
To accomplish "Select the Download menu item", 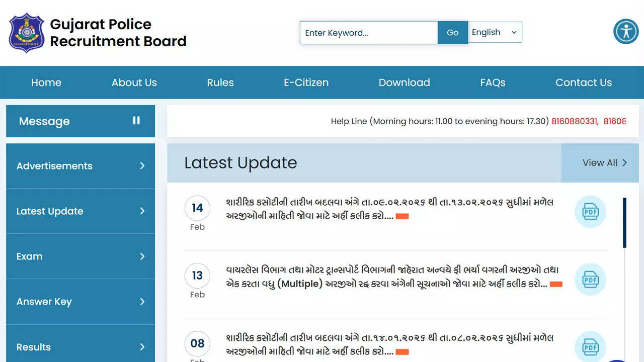I will point(404,82).
